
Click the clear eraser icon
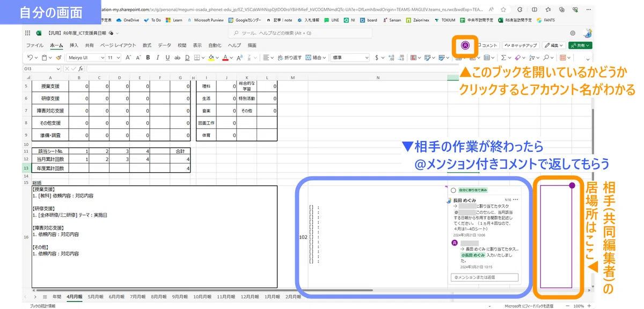[518, 57]
